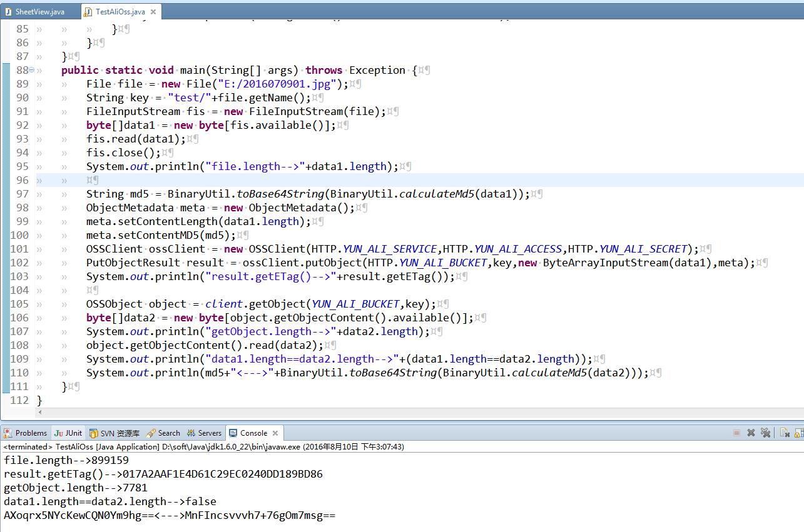804x532 pixels.
Task: Click console output with ETag 017A2AAF1E4D61C29EC0240DD189BD86
Action: [163, 474]
